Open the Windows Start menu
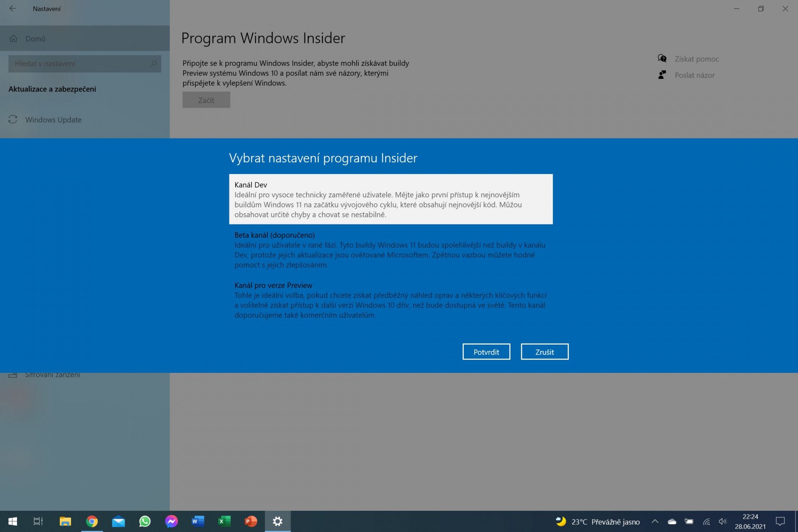The width and height of the screenshot is (798, 532). [x=12, y=521]
